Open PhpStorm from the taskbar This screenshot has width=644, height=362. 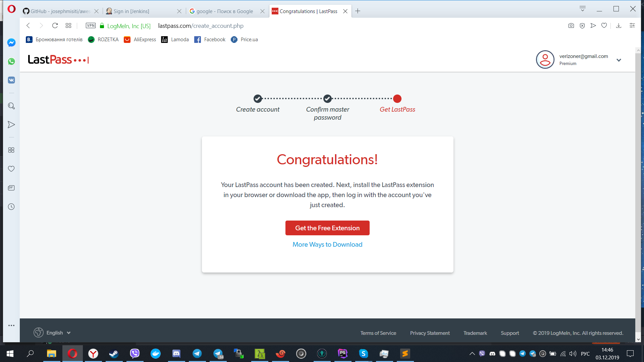(x=343, y=354)
